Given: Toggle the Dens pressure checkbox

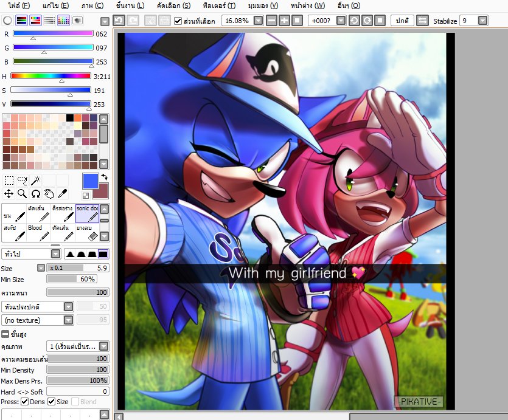Looking at the screenshot, I should (24, 402).
